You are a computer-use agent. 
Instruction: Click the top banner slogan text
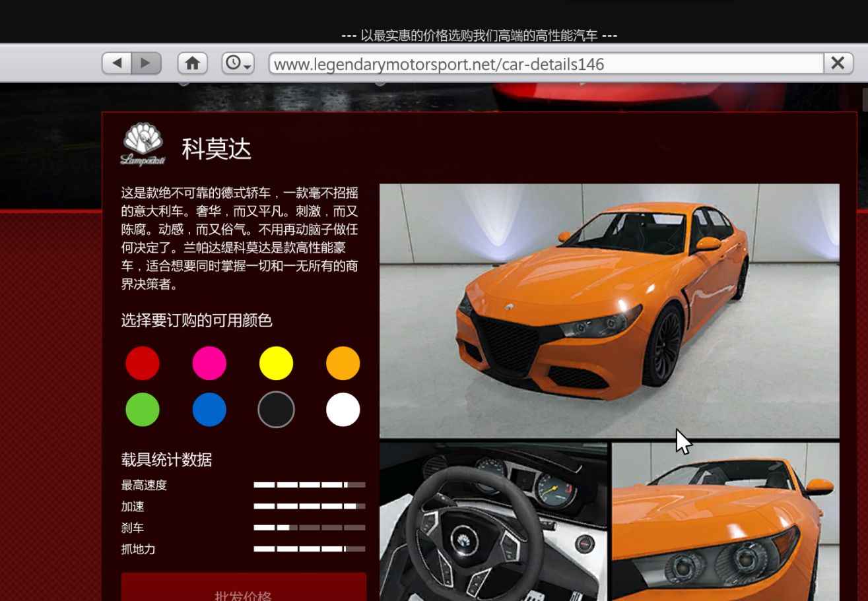479,36
